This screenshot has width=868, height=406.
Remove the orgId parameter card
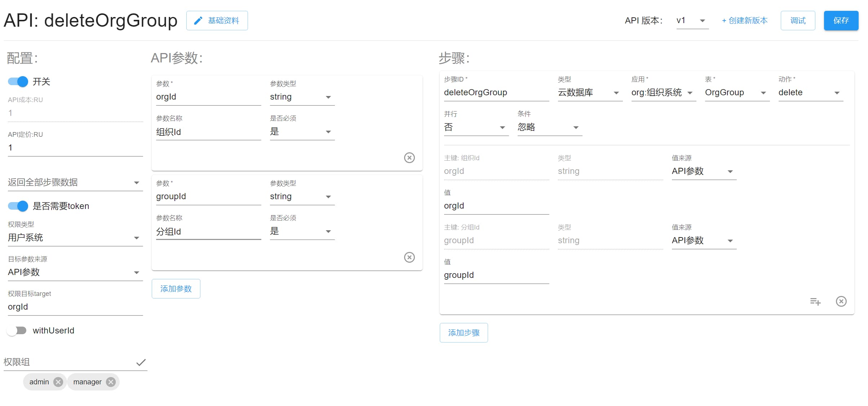tap(409, 158)
